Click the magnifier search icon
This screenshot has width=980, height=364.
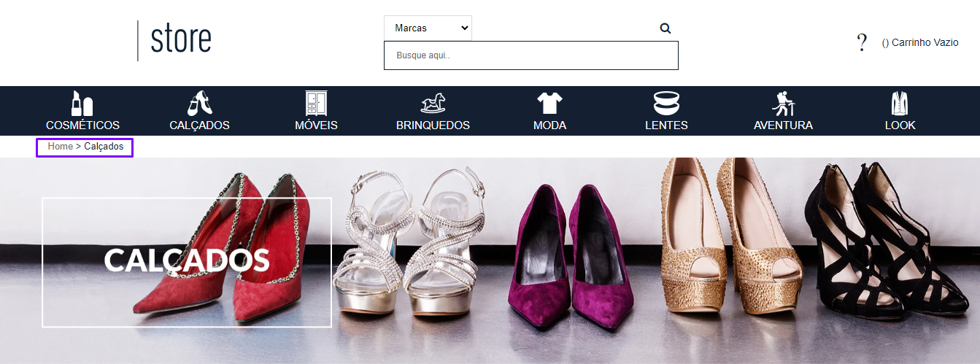pos(665,28)
